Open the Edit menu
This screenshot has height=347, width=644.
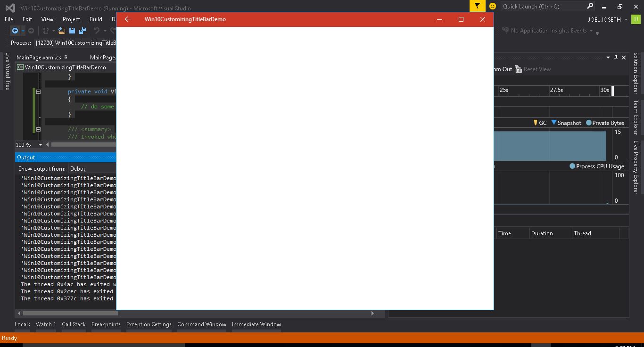pos(27,19)
